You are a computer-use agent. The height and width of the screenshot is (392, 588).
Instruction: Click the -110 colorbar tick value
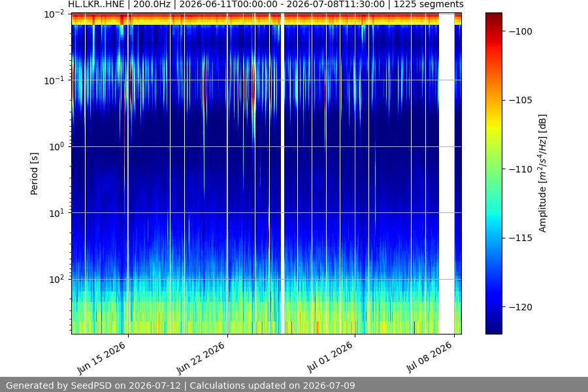pyautogui.click(x=521, y=169)
